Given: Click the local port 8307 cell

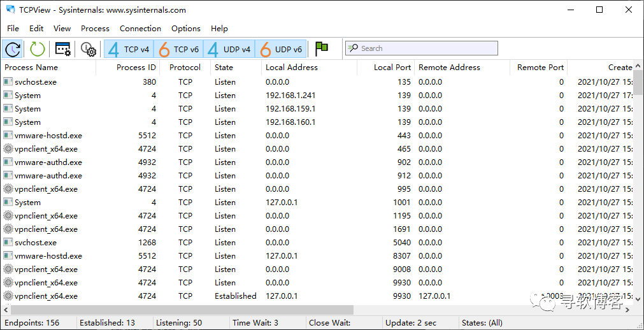Looking at the screenshot, I should click(x=401, y=255).
